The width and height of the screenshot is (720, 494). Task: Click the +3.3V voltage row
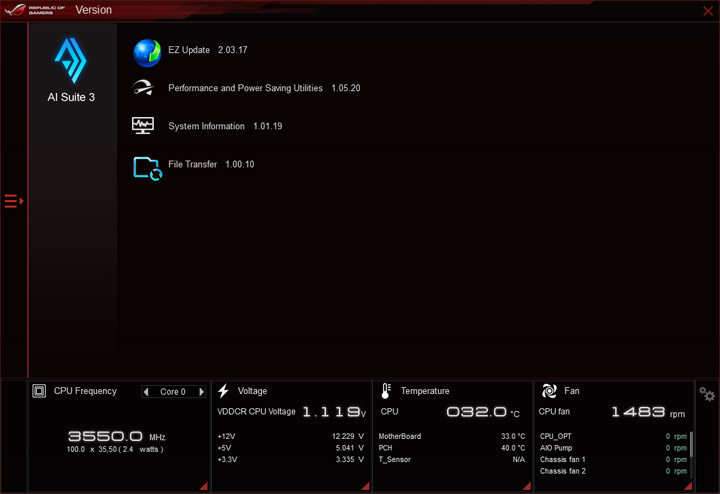[291, 459]
